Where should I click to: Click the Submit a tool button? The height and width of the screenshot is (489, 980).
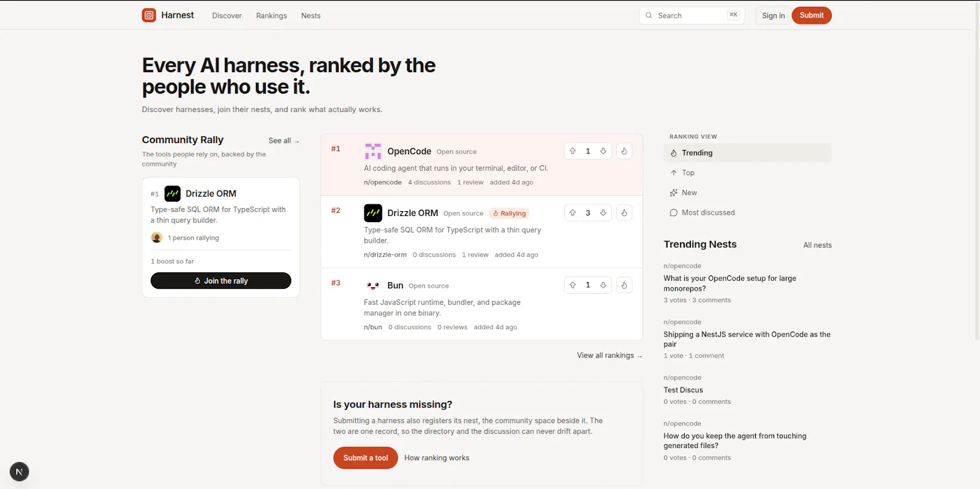[366, 458]
